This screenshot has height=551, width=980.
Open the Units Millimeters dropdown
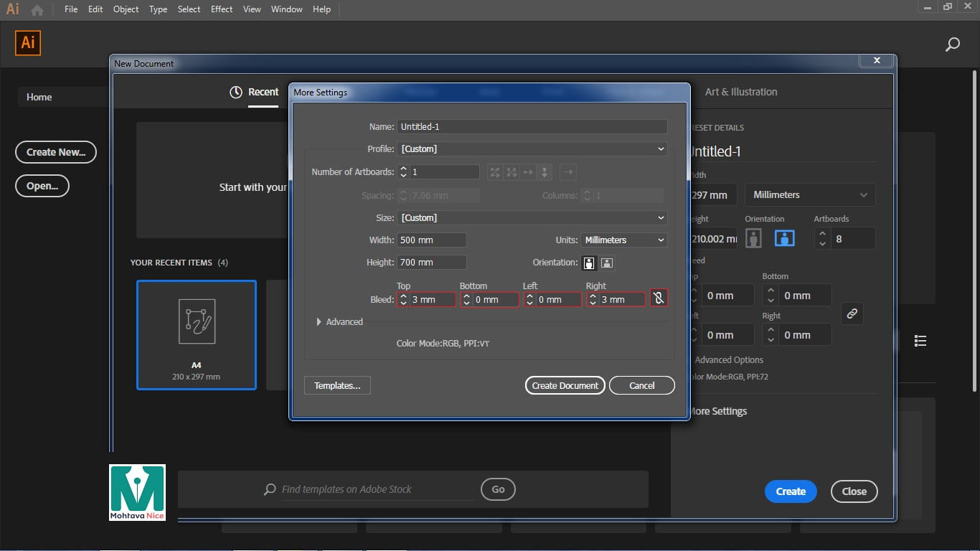pyautogui.click(x=624, y=240)
